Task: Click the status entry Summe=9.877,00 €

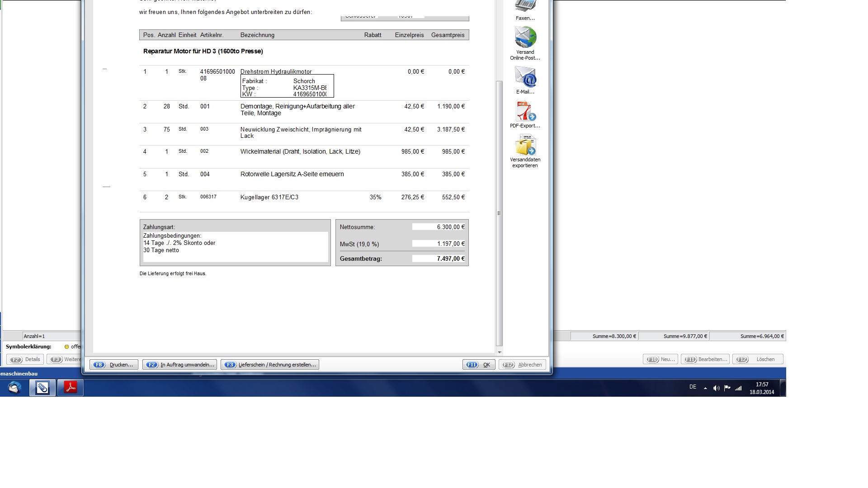Action: (674, 336)
